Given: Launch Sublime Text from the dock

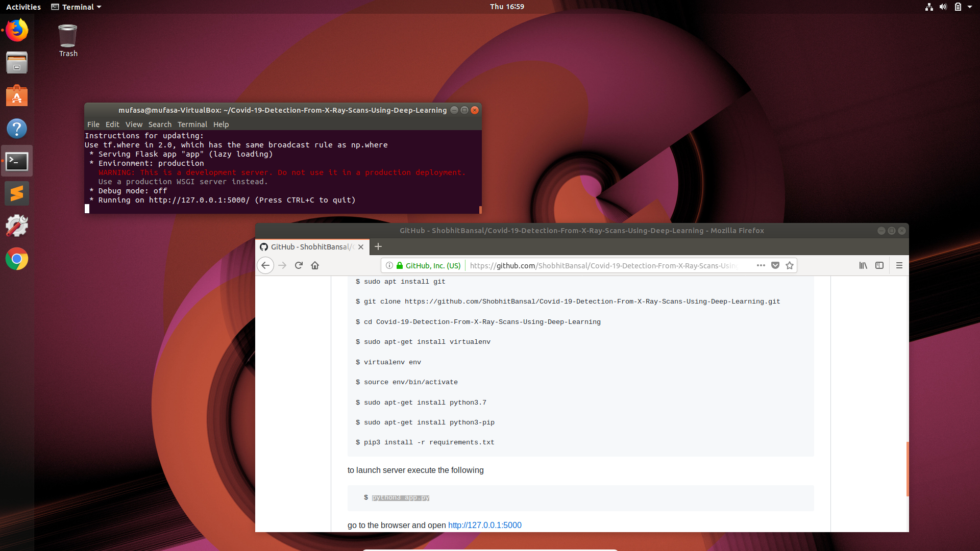Looking at the screenshot, I should click(x=17, y=194).
